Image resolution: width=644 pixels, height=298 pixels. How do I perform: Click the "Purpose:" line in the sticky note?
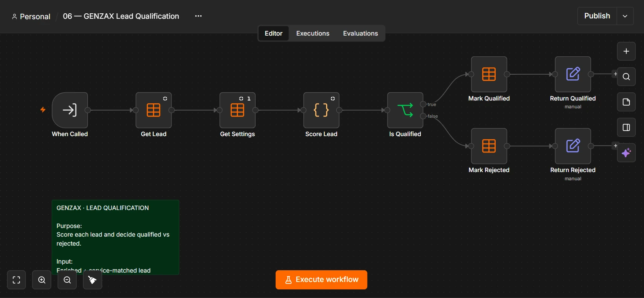click(69, 226)
